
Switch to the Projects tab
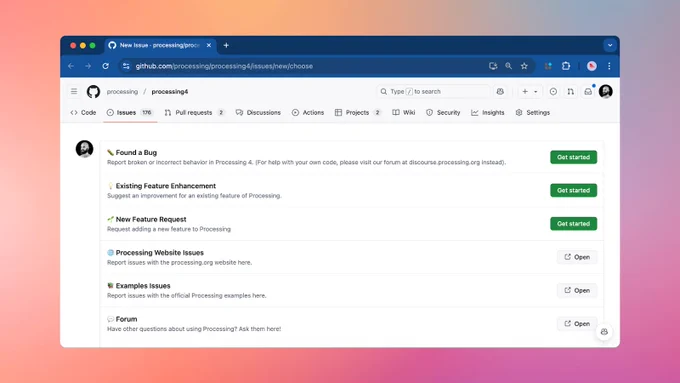pos(358,112)
